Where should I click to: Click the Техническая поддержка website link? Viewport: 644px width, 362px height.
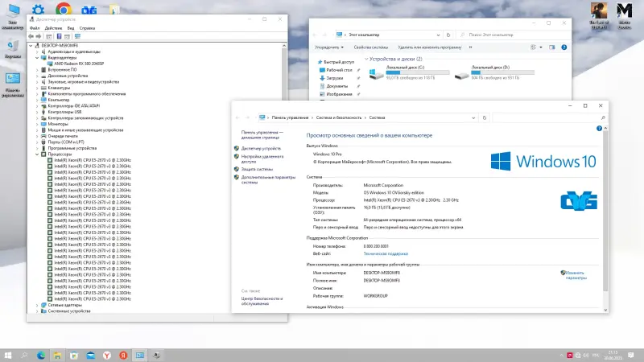coord(386,253)
